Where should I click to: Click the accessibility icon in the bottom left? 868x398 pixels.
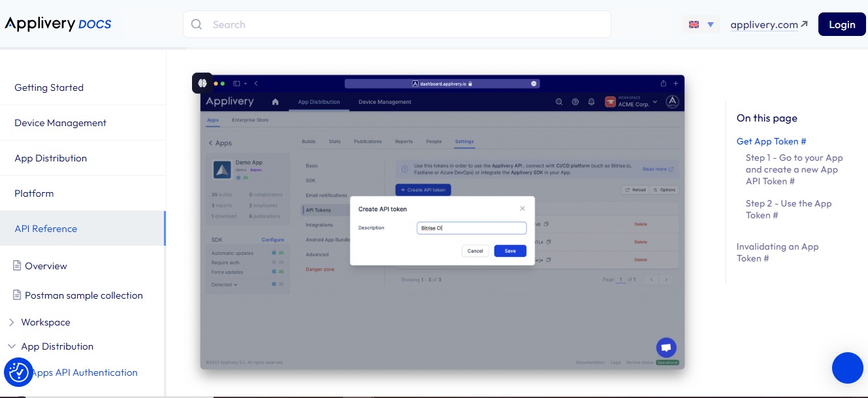pyautogui.click(x=18, y=372)
